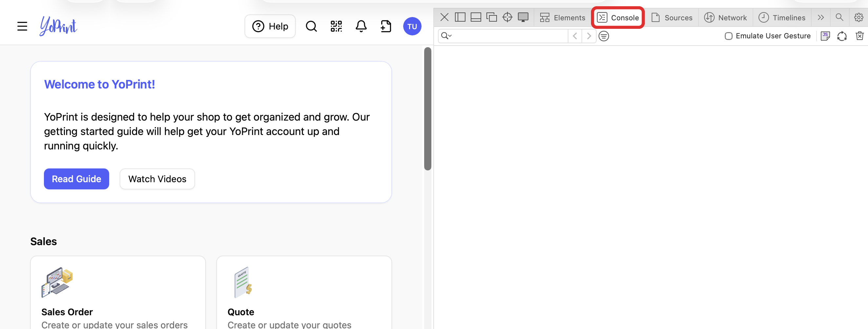Click the reload page icon in console

842,36
